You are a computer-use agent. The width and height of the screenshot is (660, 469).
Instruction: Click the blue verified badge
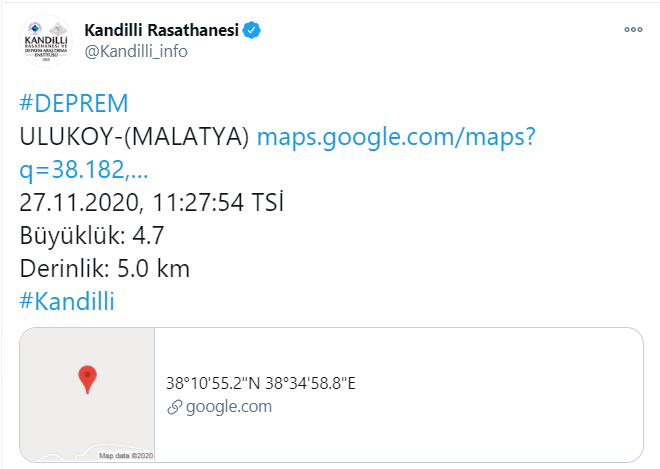click(x=255, y=31)
